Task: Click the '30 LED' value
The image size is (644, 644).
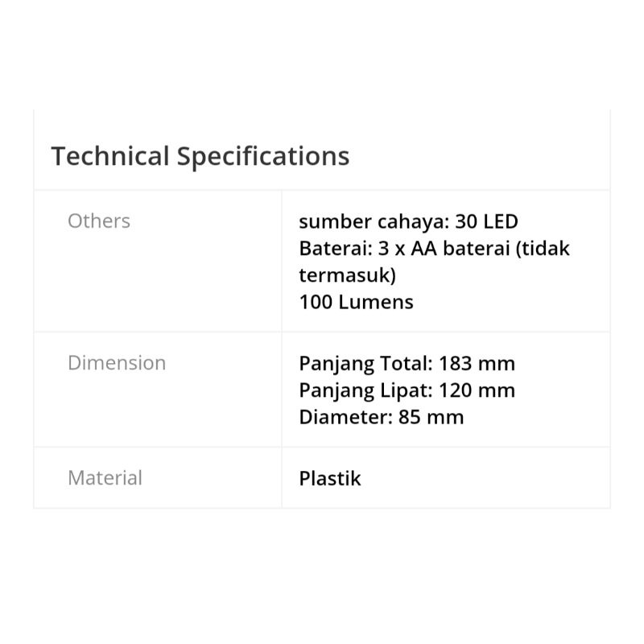Action: (486, 221)
